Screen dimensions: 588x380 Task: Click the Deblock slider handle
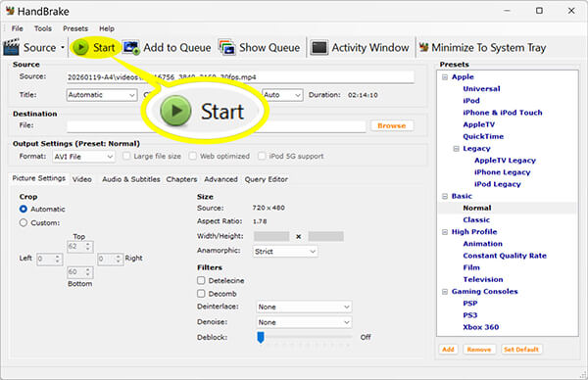261,337
